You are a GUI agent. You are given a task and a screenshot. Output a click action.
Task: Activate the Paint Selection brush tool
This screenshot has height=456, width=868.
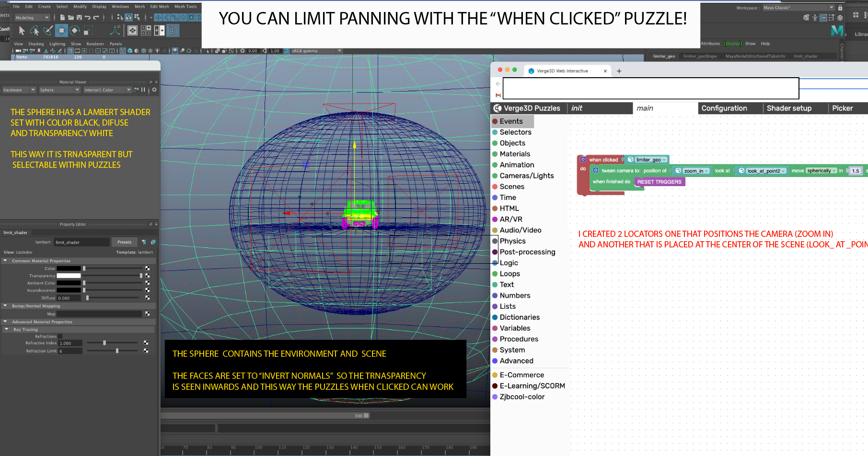coord(48,31)
